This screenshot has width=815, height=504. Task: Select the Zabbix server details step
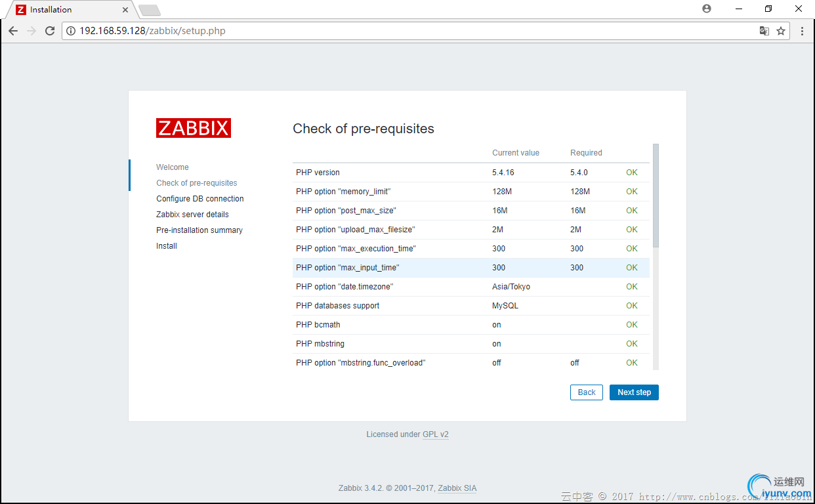192,215
